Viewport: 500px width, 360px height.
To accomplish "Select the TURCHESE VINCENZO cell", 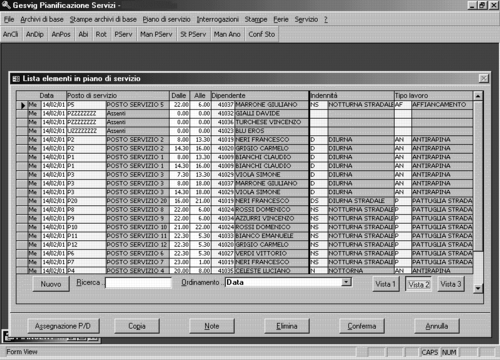I will tap(271, 122).
